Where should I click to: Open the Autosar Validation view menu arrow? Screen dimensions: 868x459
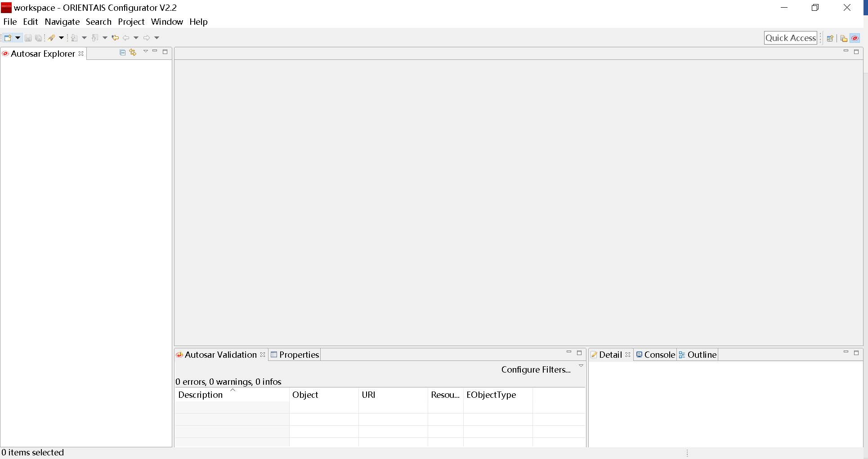[581, 366]
